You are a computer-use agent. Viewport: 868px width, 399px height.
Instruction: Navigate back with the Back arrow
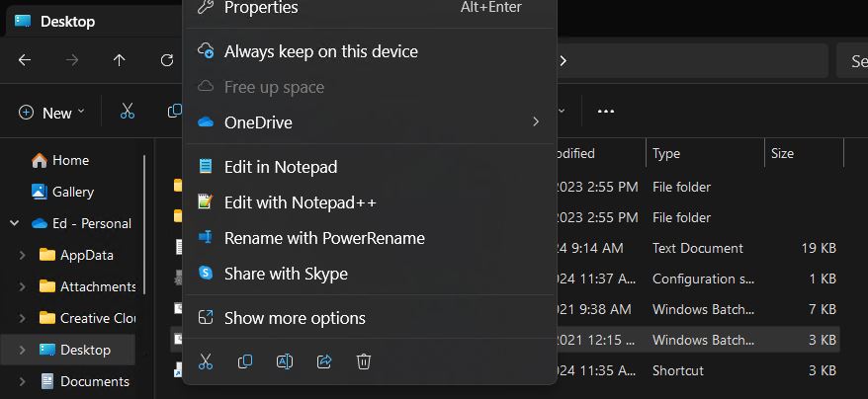(25, 60)
